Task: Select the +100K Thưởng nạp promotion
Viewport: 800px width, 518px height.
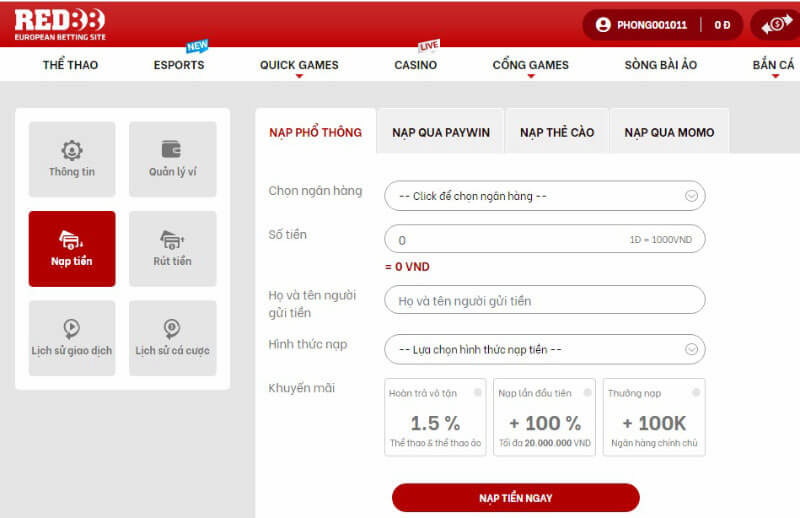Action: coord(654,417)
